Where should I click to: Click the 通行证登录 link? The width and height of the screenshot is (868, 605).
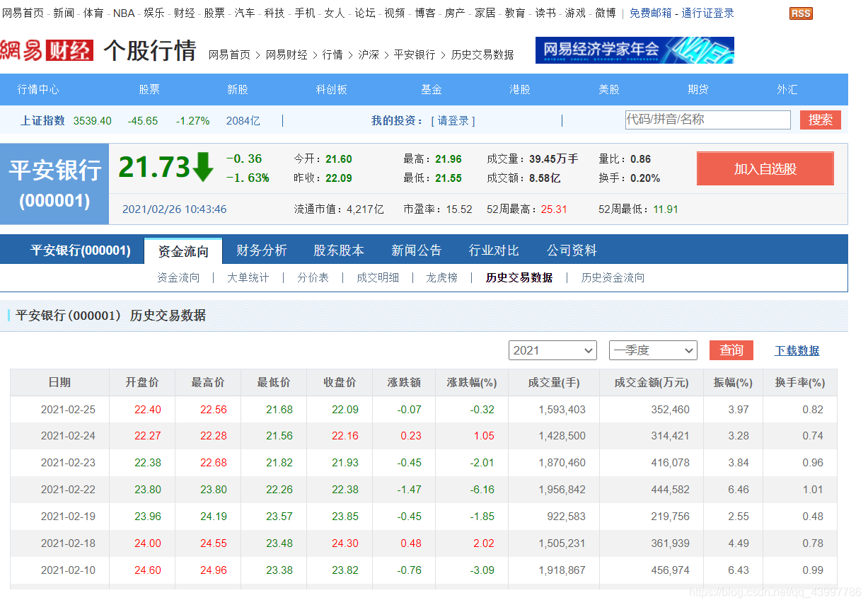707,13
